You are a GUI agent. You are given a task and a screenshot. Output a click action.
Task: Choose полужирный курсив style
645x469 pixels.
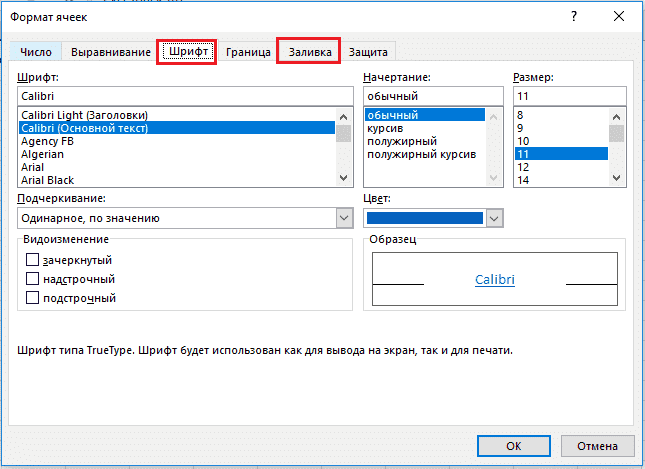[x=421, y=154]
